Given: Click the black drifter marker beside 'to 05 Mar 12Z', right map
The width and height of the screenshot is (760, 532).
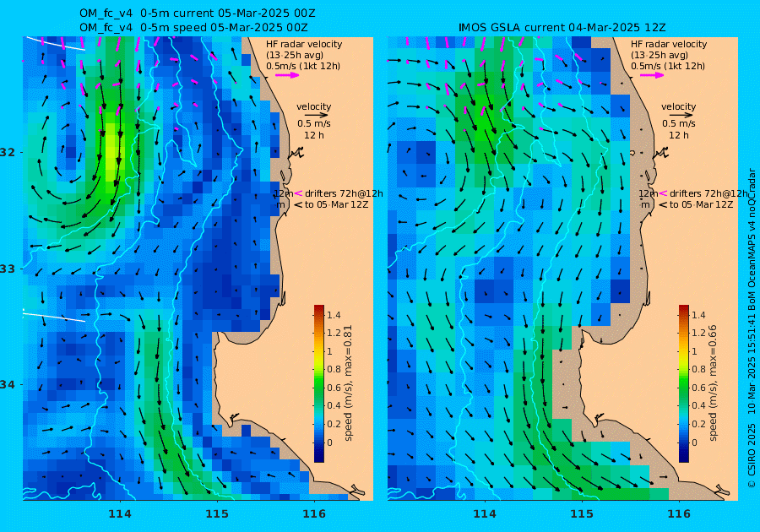Looking at the screenshot, I should [664, 205].
